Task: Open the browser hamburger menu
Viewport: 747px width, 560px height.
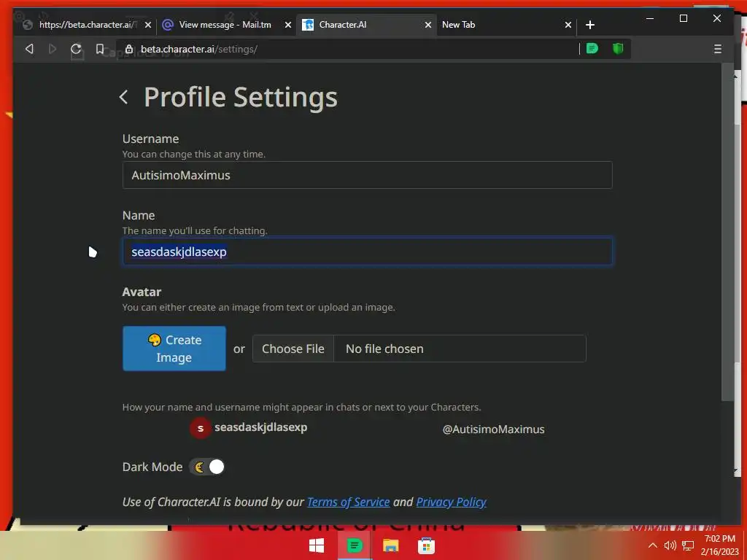Action: [x=718, y=49]
